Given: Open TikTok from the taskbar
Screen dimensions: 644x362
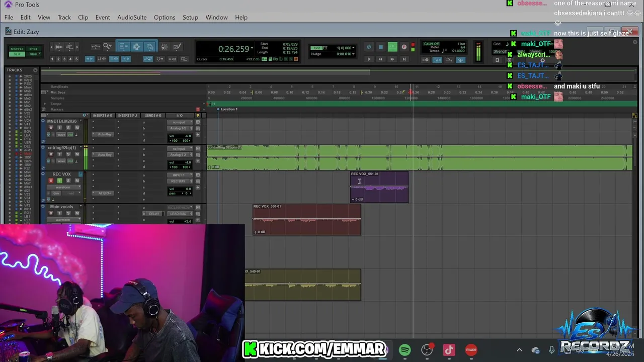Looking at the screenshot, I should [x=449, y=350].
